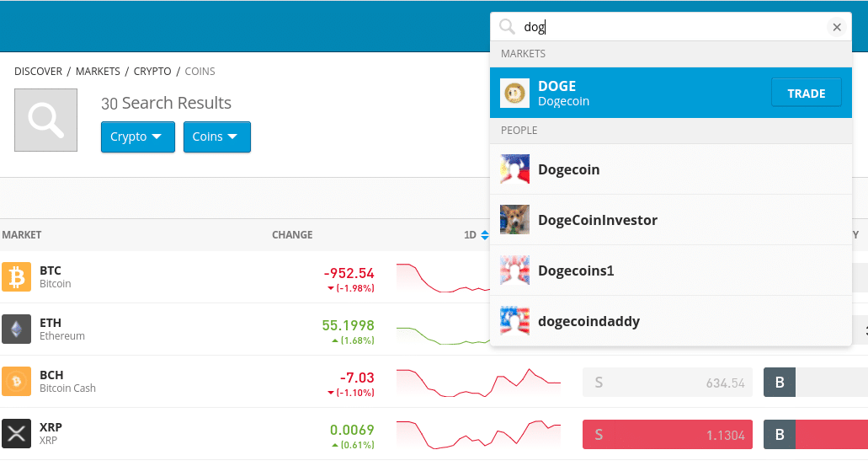Click the Dogecoin coin logo icon

coord(514,93)
